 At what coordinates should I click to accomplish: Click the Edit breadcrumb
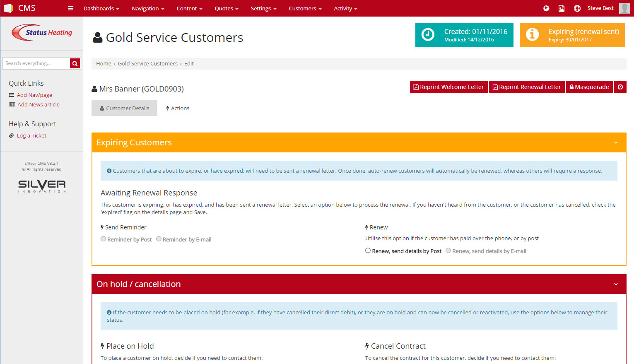point(189,64)
